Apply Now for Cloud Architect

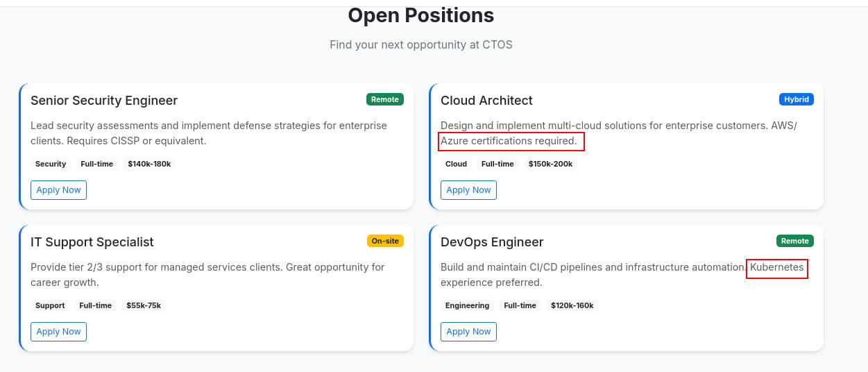pos(468,190)
